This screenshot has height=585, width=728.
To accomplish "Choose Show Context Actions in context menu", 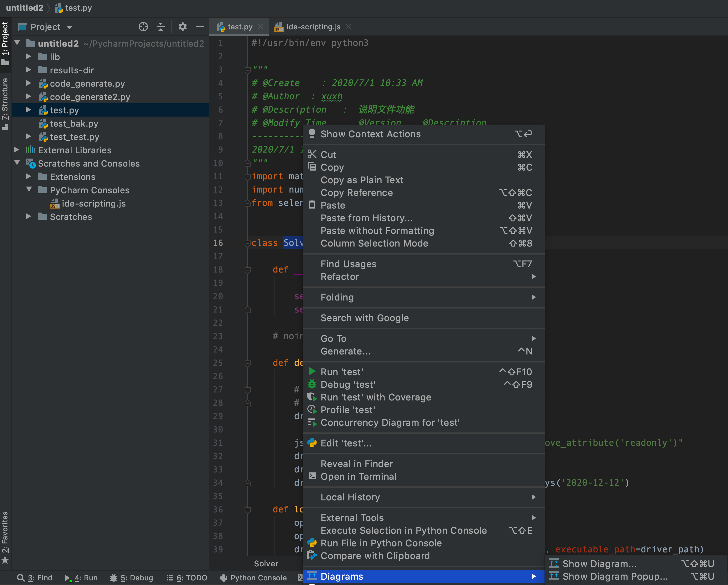I will click(423, 134).
